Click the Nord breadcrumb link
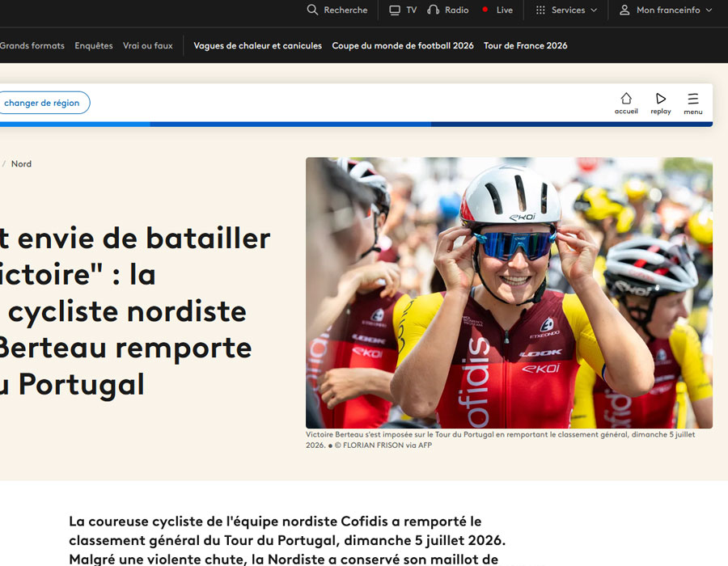This screenshot has height=566, width=728. [21, 164]
